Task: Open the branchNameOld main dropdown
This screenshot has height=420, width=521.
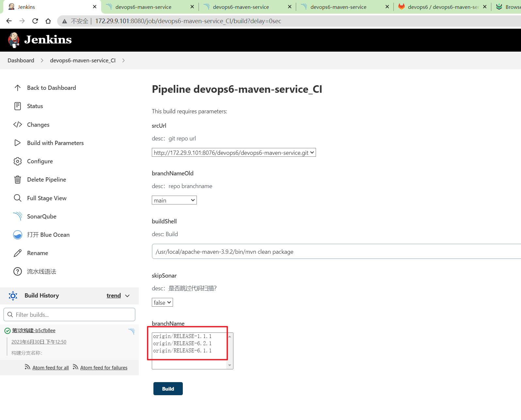Action: click(174, 200)
